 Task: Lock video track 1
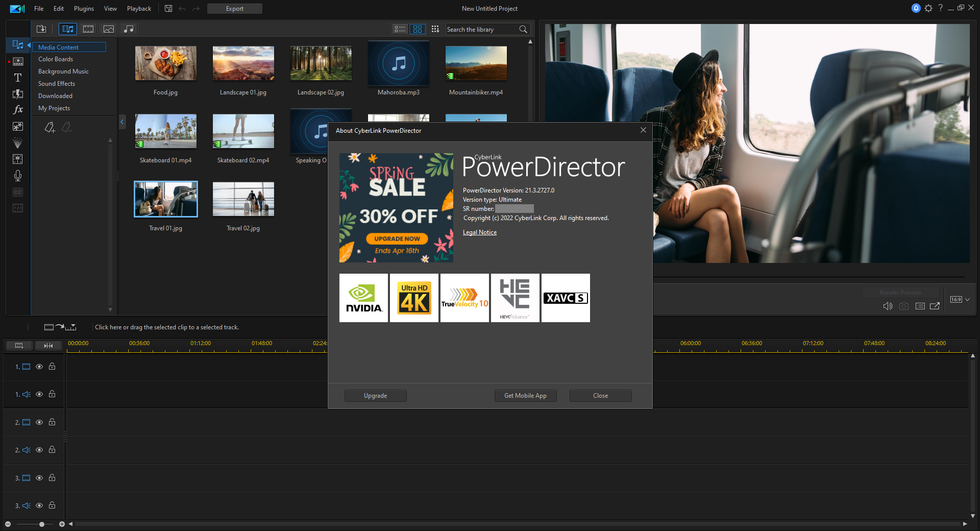coord(52,366)
